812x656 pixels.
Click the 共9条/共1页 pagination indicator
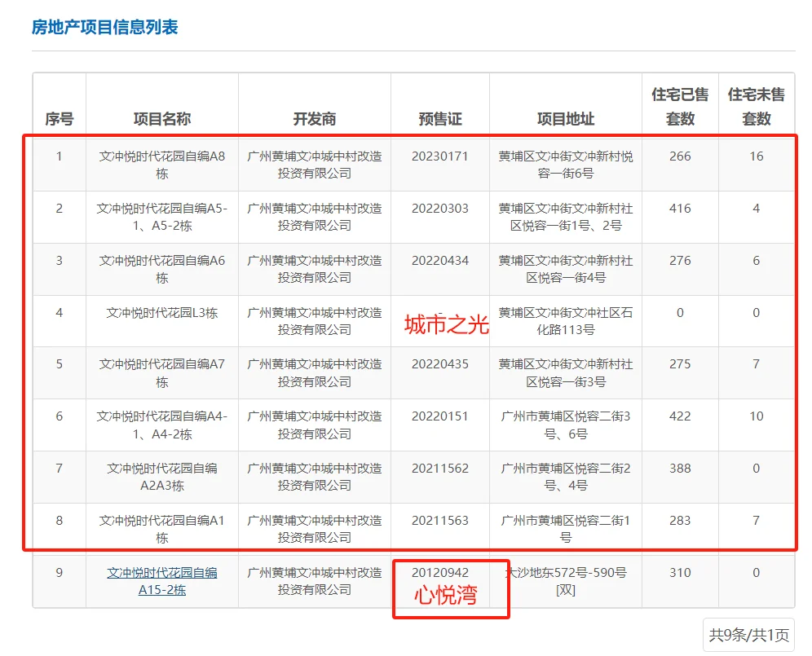coord(748,635)
